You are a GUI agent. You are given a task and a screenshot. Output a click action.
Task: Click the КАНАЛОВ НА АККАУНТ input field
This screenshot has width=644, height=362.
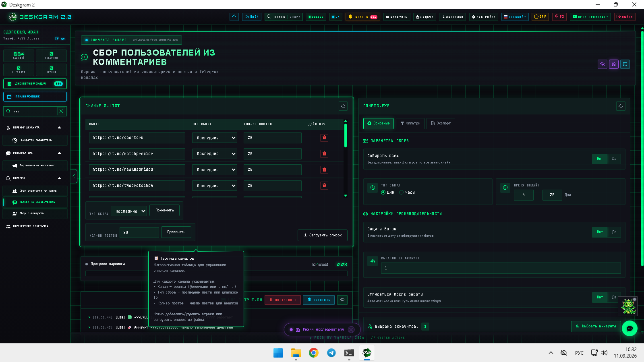(501, 268)
